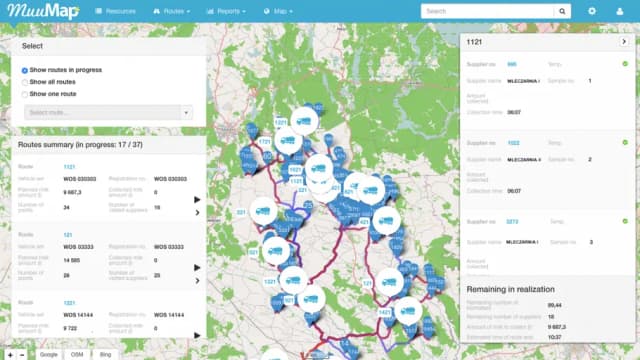Image resolution: width=640 pixels, height=360 pixels.
Task: Select the truck marker for route 1021
Action: pos(319,168)
